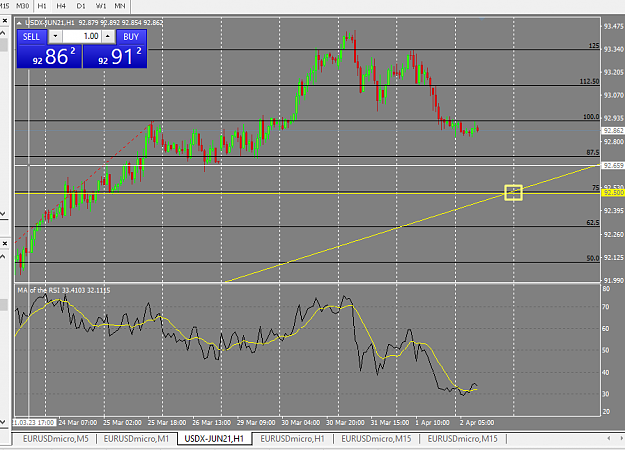Select the red dashed trendline

pyautogui.click(x=84, y=182)
